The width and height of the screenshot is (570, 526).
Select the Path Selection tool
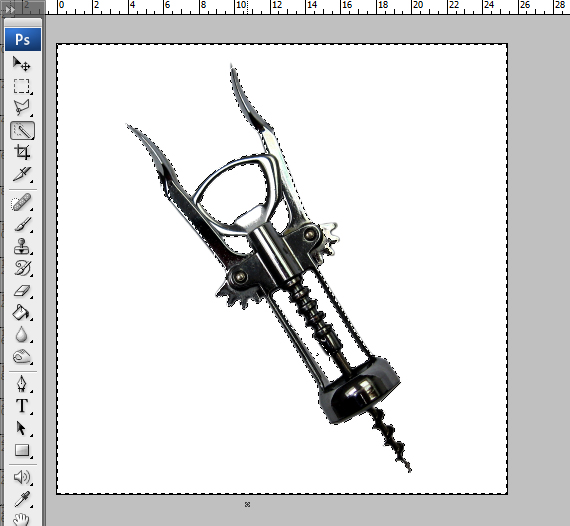[x=22, y=428]
